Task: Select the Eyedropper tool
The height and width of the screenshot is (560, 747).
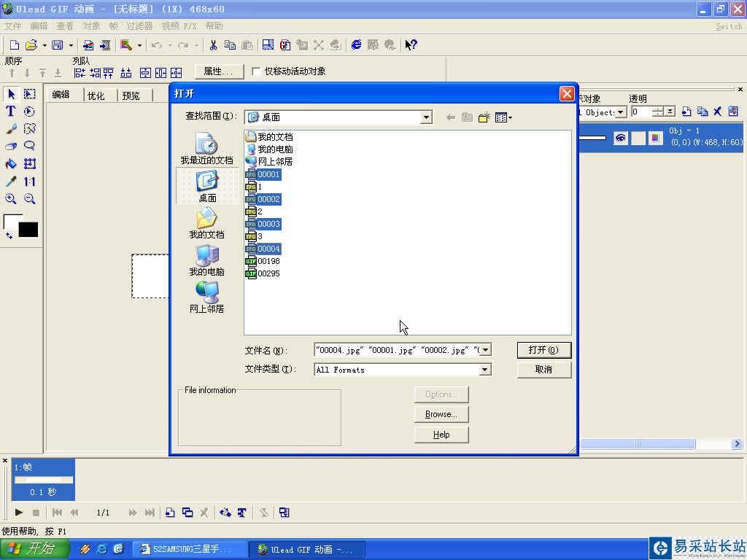Action: 11,182
